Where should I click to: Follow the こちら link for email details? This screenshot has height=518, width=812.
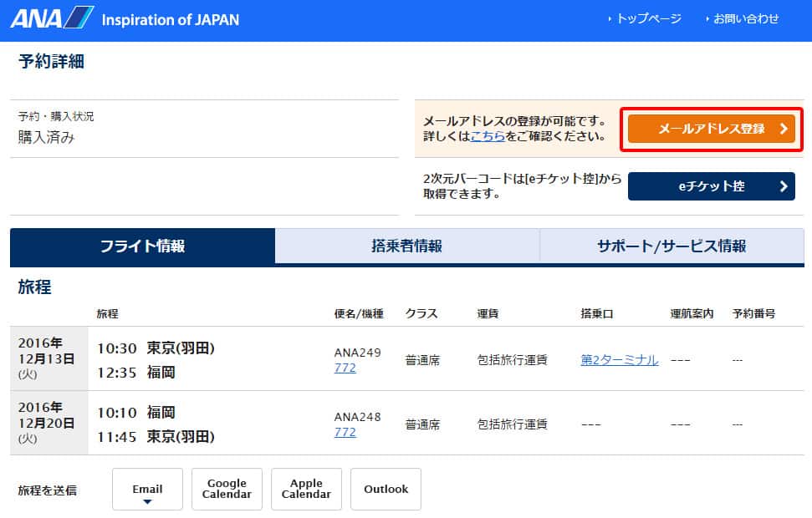coord(488,135)
